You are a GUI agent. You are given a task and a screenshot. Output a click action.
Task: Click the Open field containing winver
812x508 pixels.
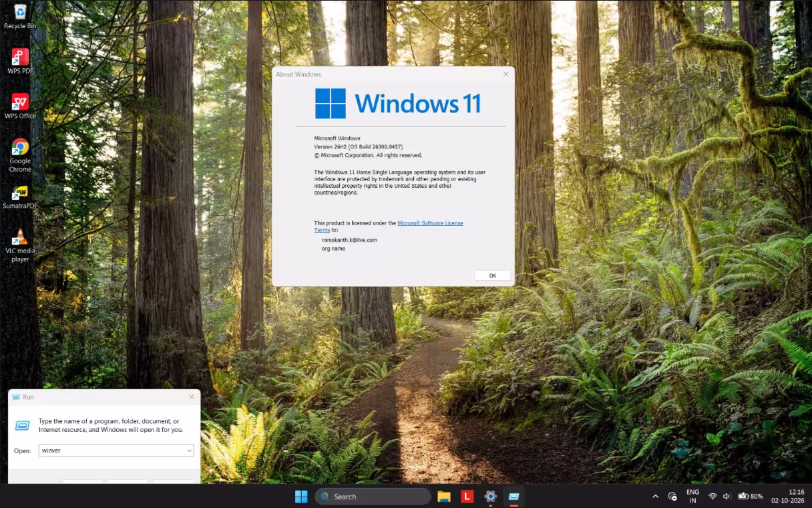116,451
